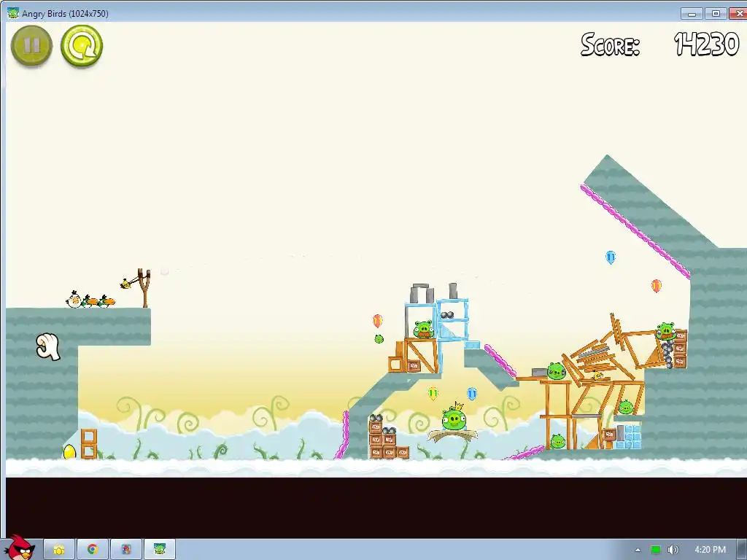Screen dimensions: 747x560
Task: Click the helmet pig on the wooden platform
Action: (555, 370)
